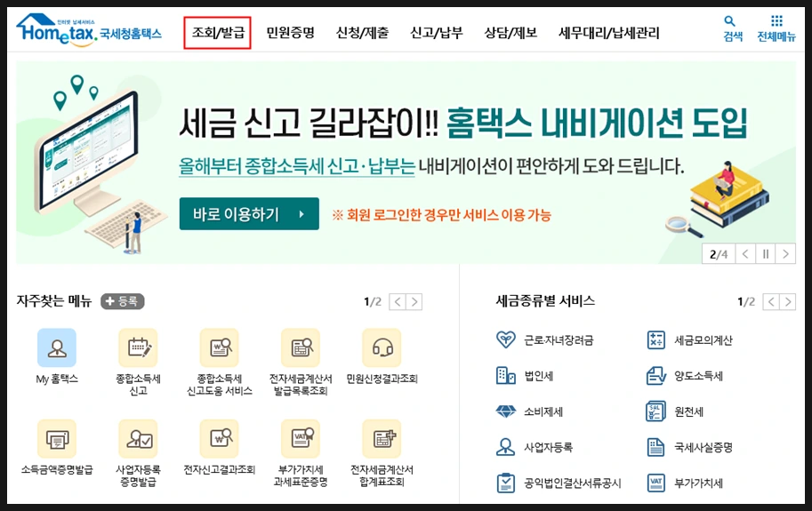Open the 상담/제보 menu
This screenshot has width=812, height=511.
click(511, 33)
